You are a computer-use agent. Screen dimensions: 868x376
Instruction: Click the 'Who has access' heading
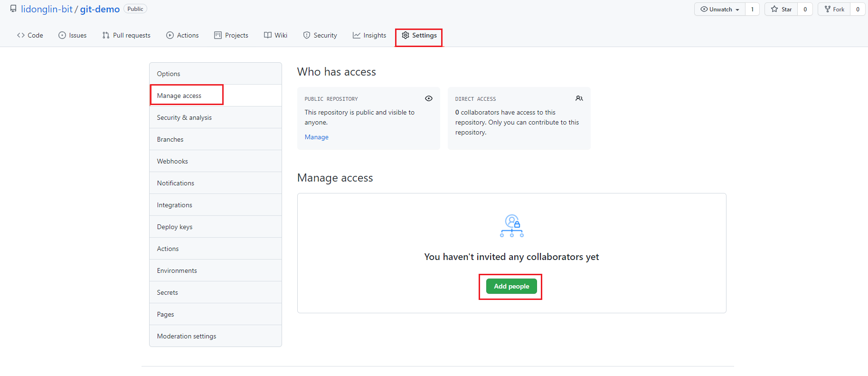(x=337, y=72)
